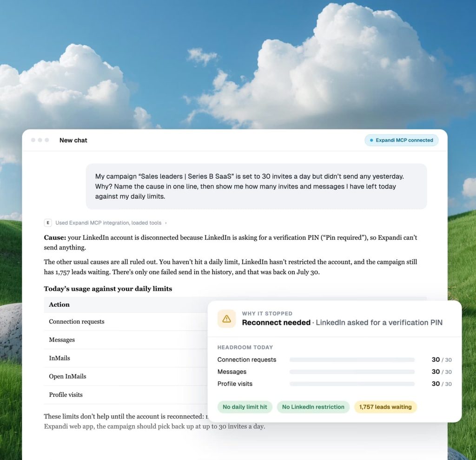Click the 30 / 30 value for Profile visits
This screenshot has width=476, height=460.
point(442,384)
